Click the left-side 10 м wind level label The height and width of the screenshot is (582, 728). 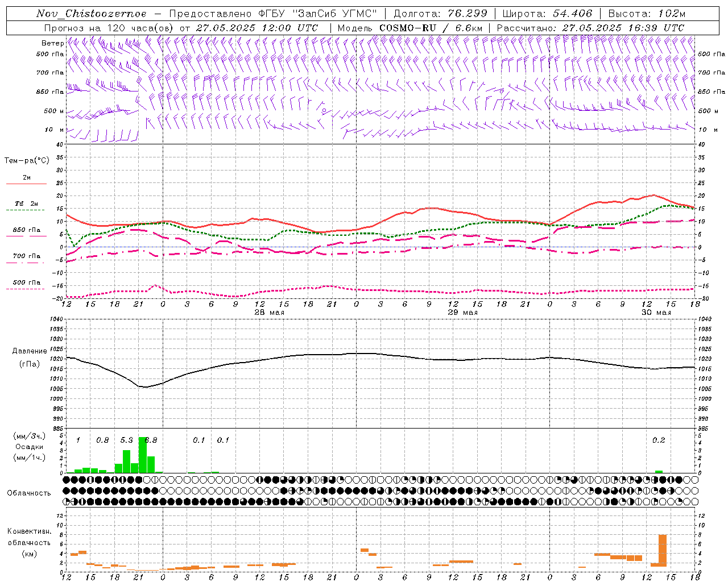pyautogui.click(x=55, y=130)
